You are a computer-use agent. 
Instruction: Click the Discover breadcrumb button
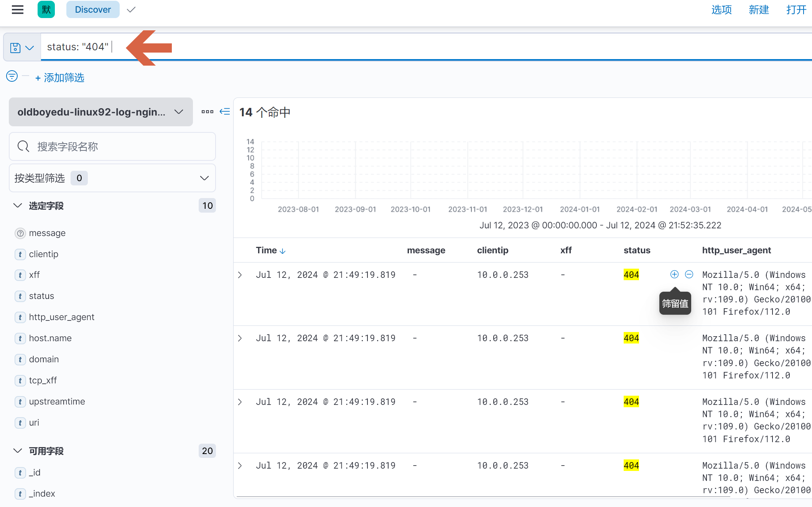tap(93, 10)
